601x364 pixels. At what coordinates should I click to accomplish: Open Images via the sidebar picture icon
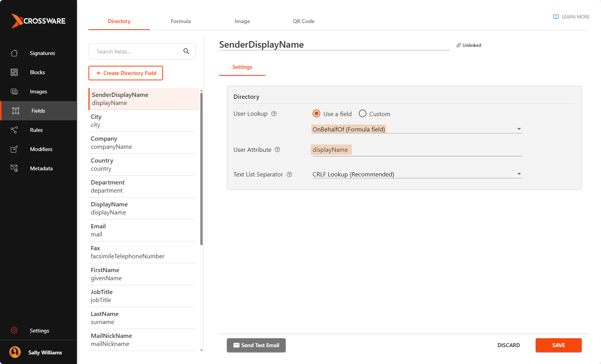14,91
